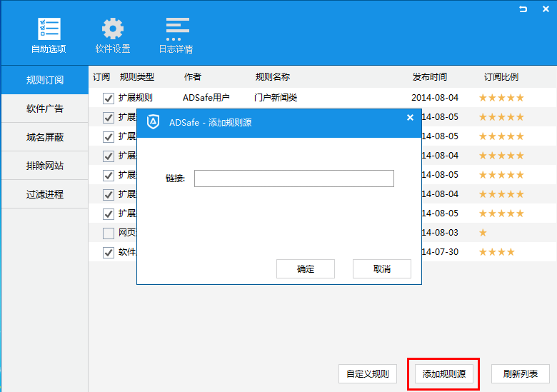Close the 添加规则源 dialog
The height and width of the screenshot is (392, 557).
pyautogui.click(x=410, y=118)
